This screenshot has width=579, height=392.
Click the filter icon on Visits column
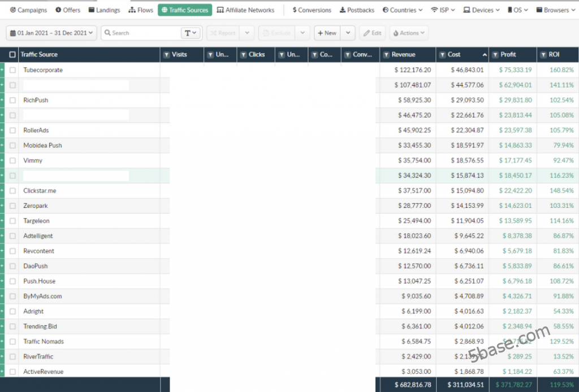pos(167,55)
